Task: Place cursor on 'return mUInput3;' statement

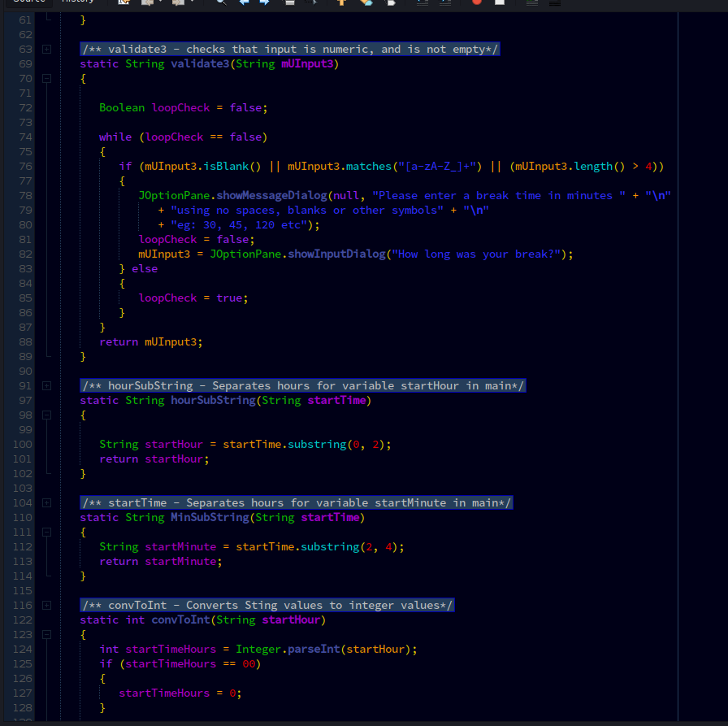Action: pos(150,342)
